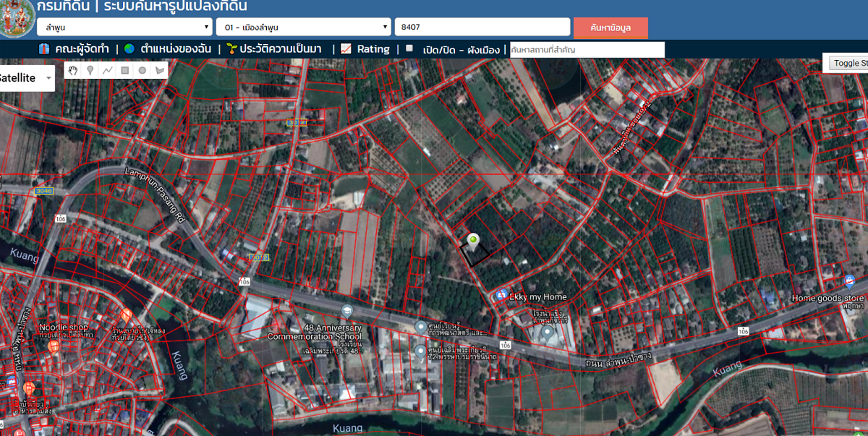This screenshot has height=436, width=868.
Task: Select the marker drawing tool
Action: [x=90, y=70]
